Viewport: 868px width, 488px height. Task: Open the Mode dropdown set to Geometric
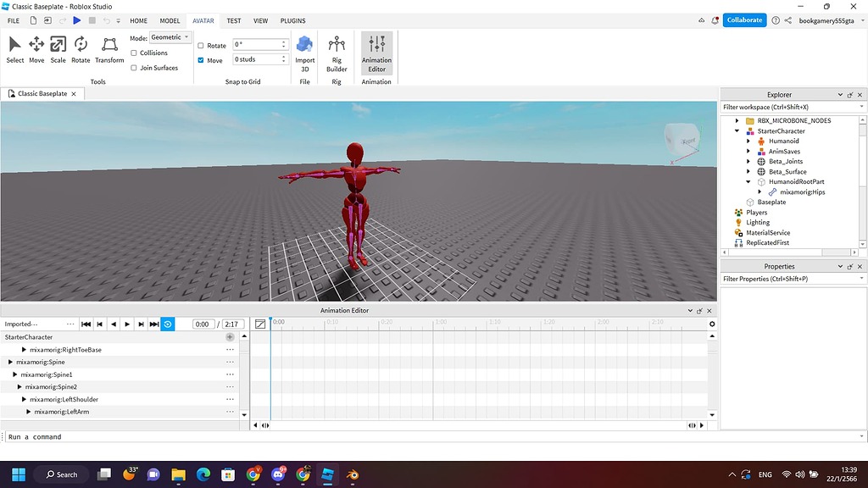(x=170, y=36)
